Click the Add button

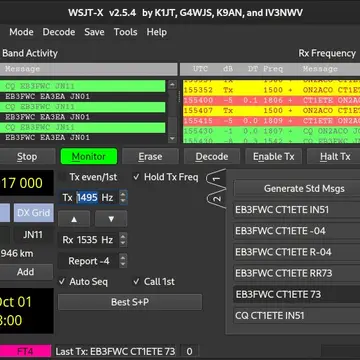click(x=26, y=272)
